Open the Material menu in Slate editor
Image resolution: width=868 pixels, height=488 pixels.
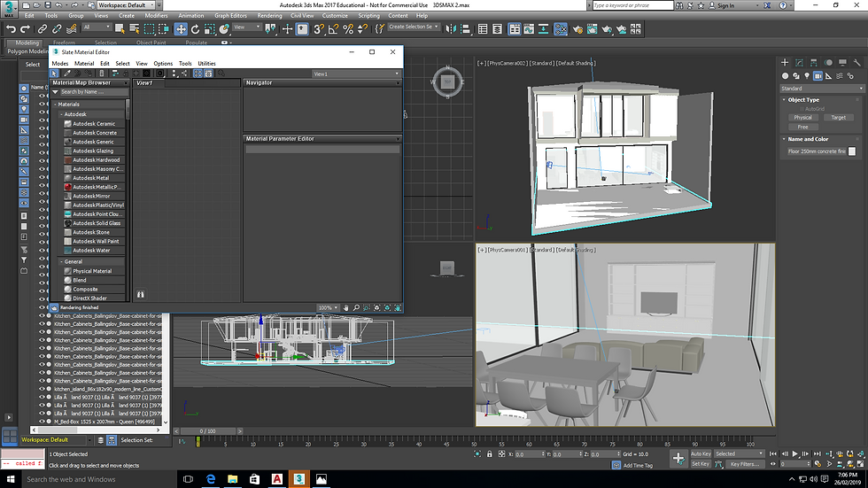coord(84,64)
